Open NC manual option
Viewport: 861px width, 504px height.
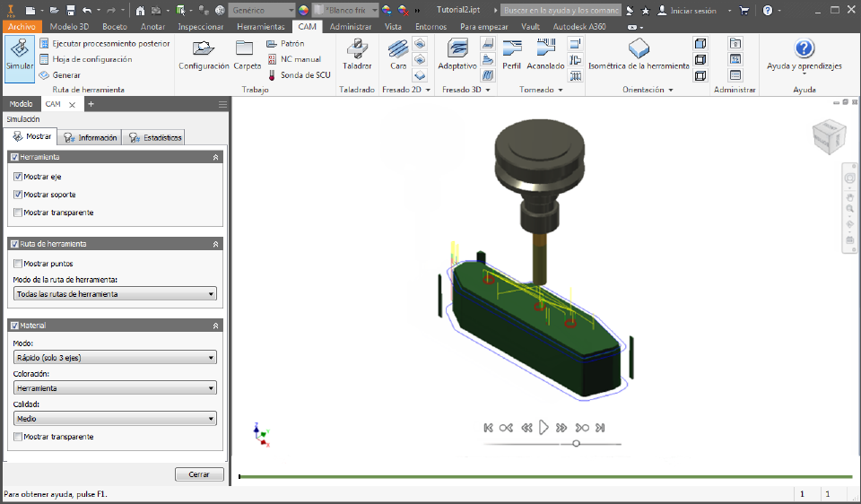(294, 59)
